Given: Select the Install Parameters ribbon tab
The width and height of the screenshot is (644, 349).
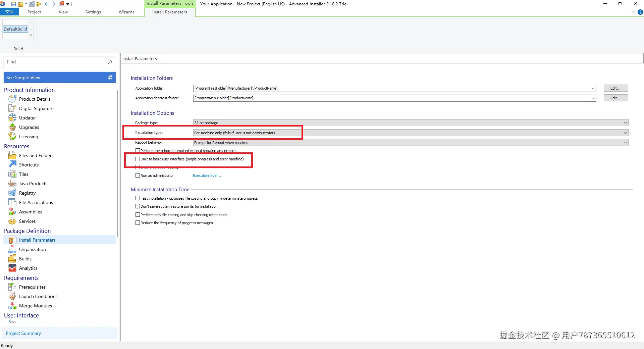Looking at the screenshot, I should click(x=170, y=12).
